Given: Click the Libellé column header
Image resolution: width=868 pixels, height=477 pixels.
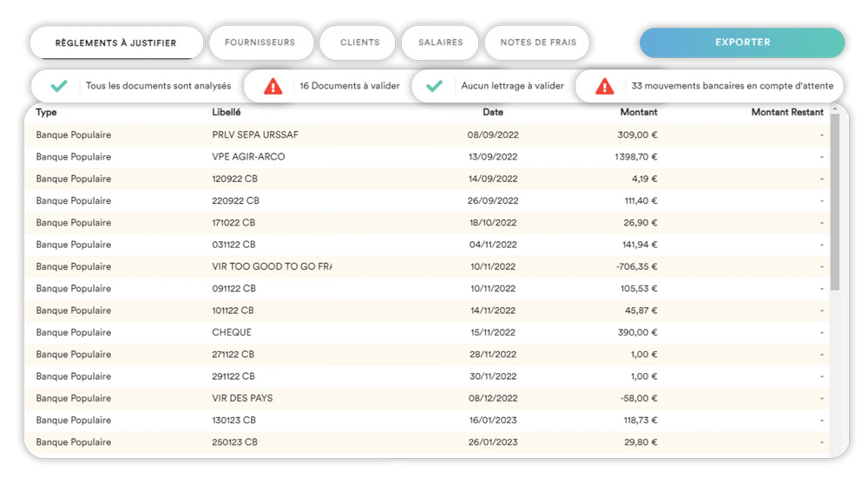Looking at the screenshot, I should click(x=227, y=112).
